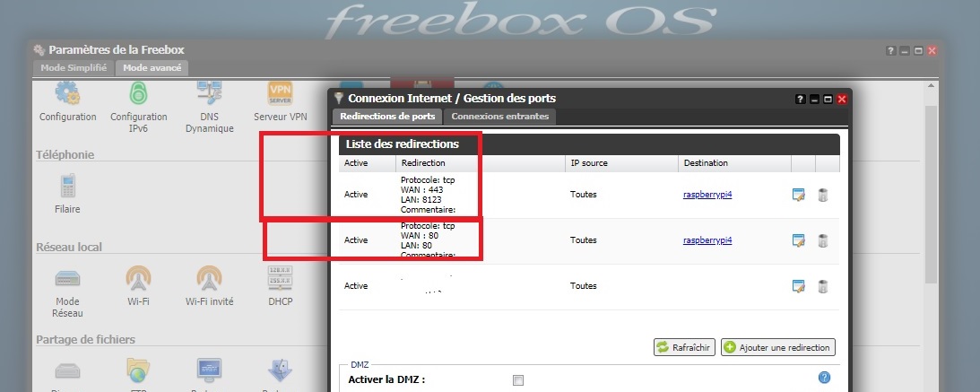Image resolution: width=980 pixels, height=392 pixels.
Task: Click the Rafraîchir button
Action: click(683, 347)
